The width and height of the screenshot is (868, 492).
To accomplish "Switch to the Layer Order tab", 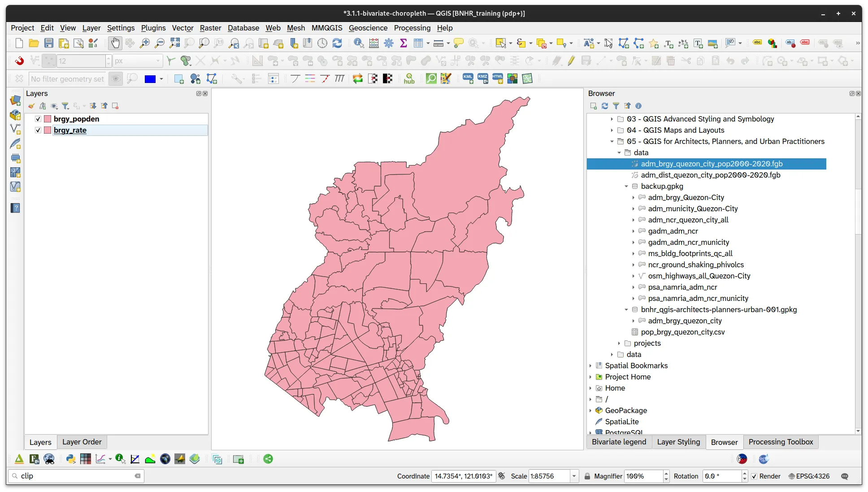I will coord(82,442).
